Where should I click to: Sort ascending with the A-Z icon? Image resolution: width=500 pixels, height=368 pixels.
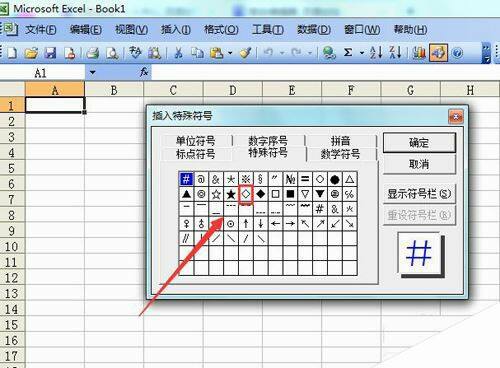click(x=376, y=53)
